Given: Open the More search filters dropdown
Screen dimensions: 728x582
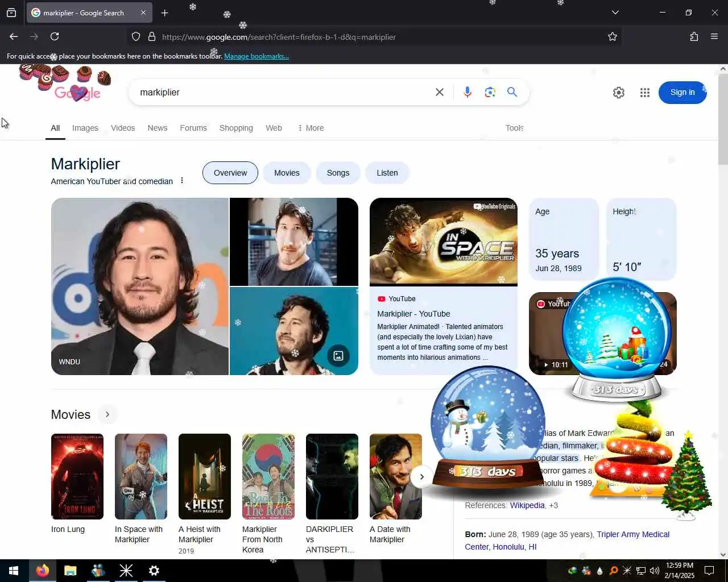Looking at the screenshot, I should [311, 128].
